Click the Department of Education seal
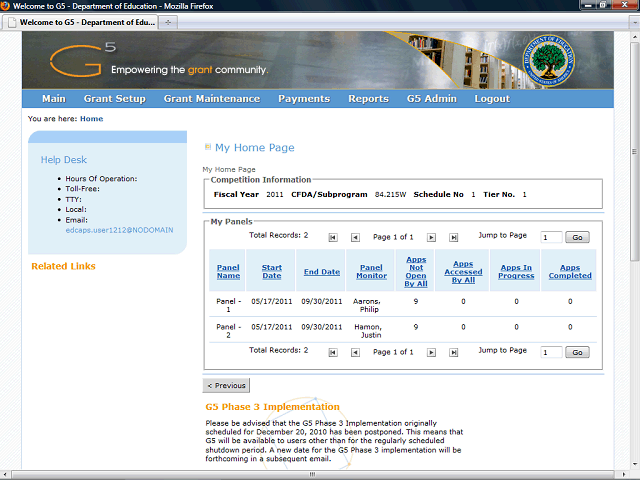 click(x=550, y=60)
